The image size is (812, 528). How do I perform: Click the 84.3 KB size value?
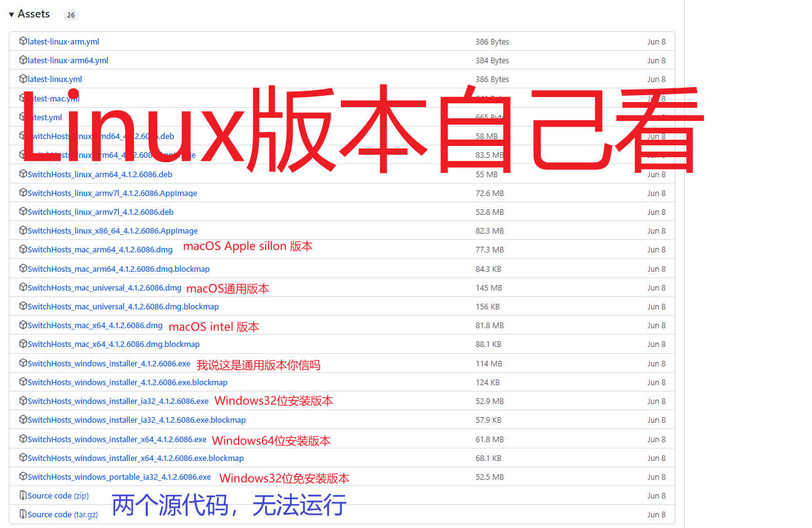(x=489, y=269)
